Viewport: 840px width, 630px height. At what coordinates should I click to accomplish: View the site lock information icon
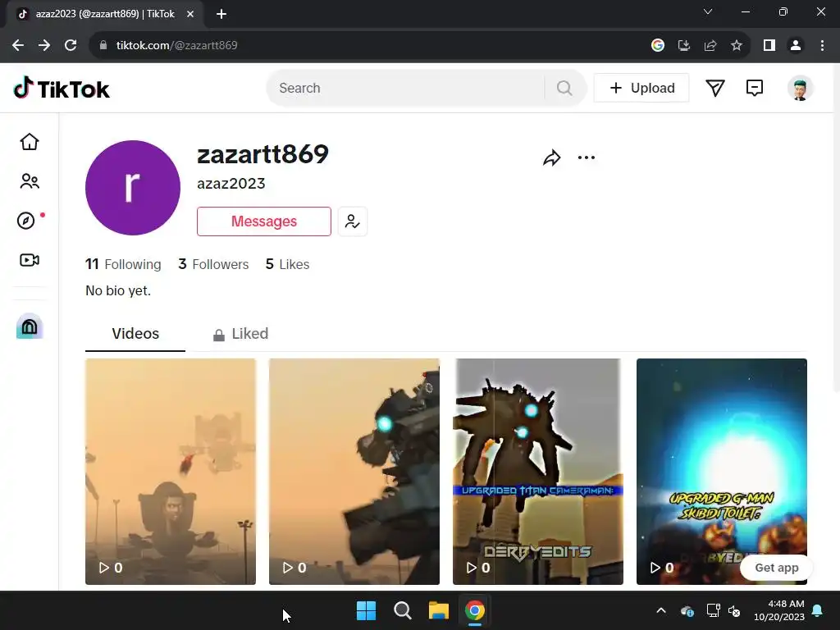103,46
